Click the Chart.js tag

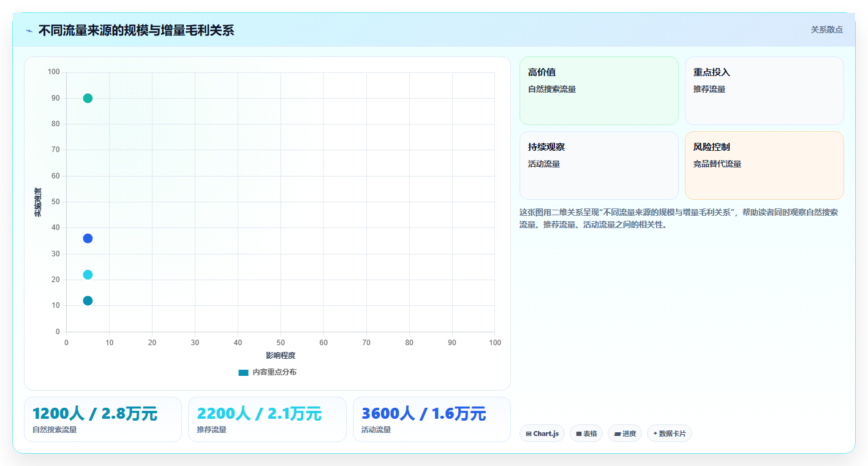(542, 434)
